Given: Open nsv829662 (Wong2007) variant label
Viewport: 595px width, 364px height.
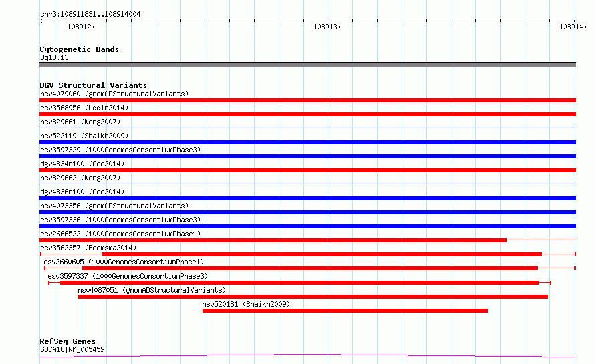Looking at the screenshot, I should (x=80, y=178).
